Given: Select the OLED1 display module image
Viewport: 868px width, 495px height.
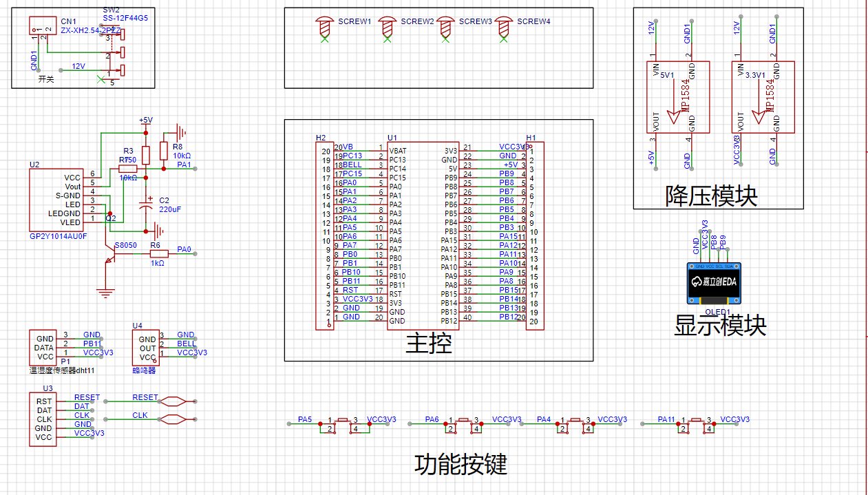Looking at the screenshot, I should [714, 283].
